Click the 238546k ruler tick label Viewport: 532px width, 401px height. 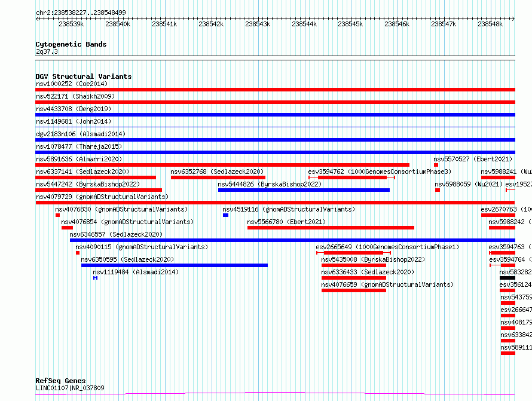pyautogui.click(x=397, y=24)
